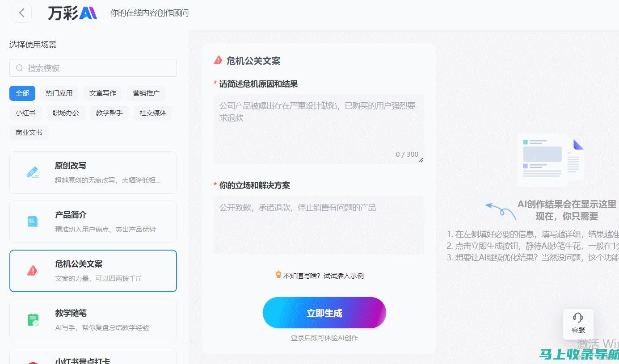The width and height of the screenshot is (619, 364).
Task: Insert example via 试试插入示例 link
Action: click(x=343, y=276)
